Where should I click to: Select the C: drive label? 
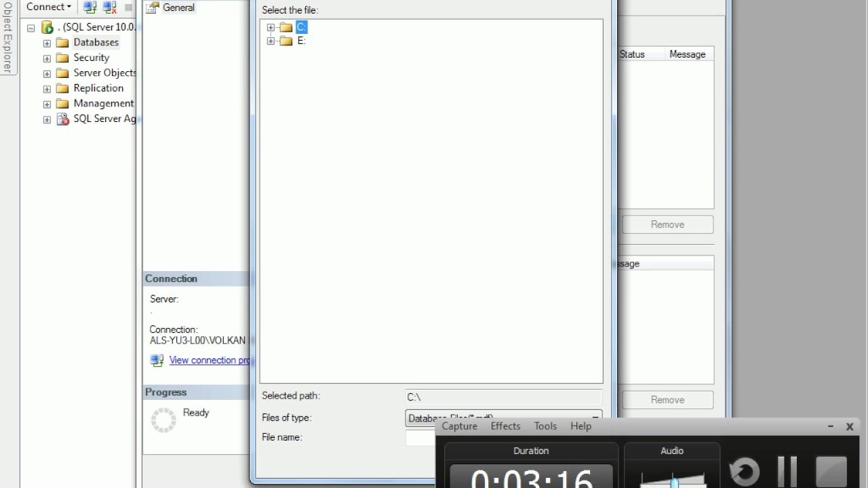coord(302,27)
